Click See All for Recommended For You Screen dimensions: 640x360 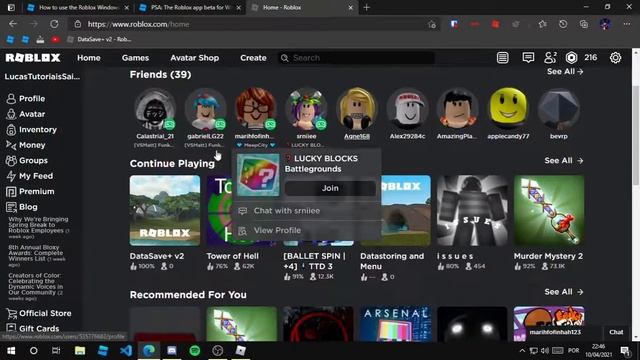point(564,292)
